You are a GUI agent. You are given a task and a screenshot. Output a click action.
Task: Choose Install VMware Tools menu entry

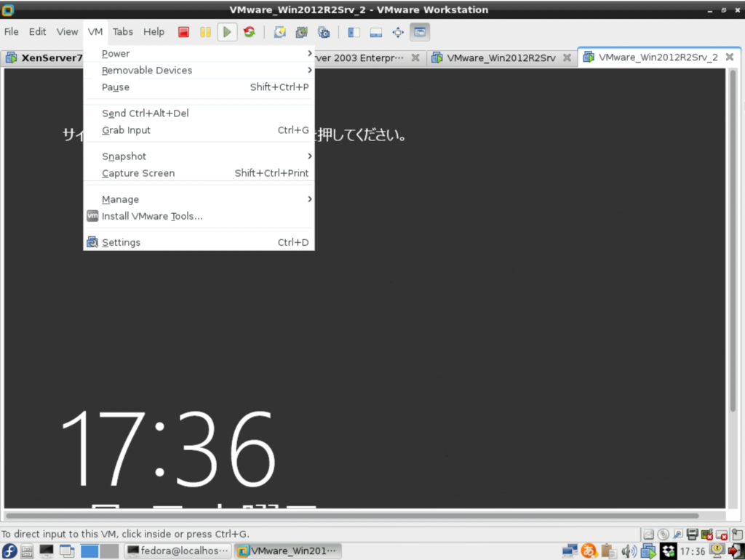click(x=199, y=216)
